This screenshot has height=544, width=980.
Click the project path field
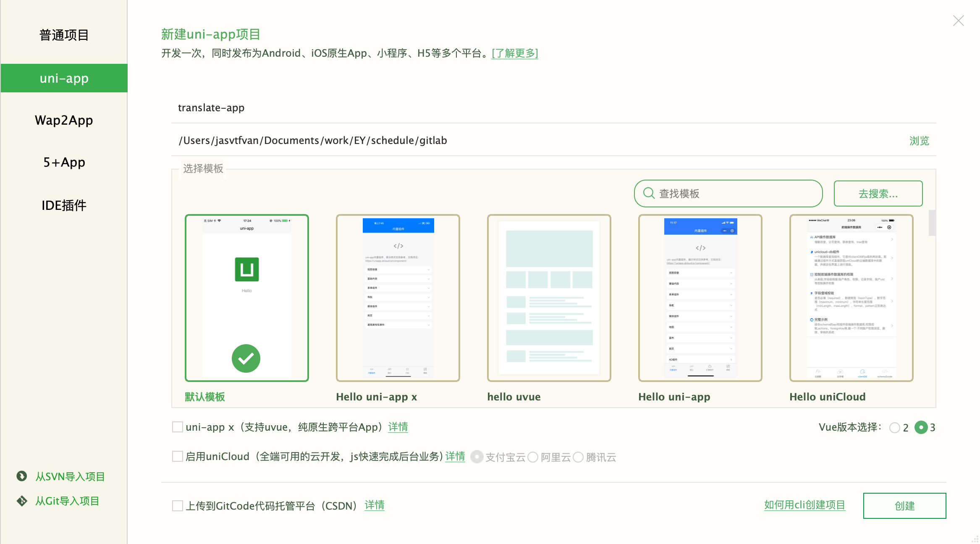coord(537,141)
